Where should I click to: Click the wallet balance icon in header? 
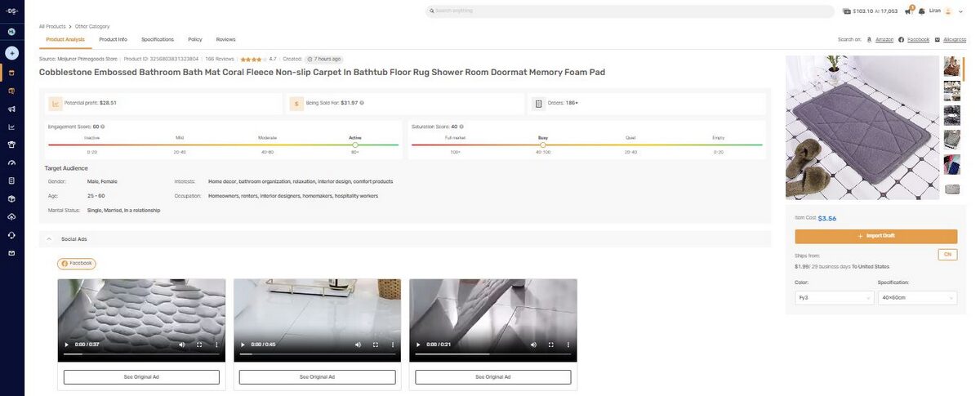[x=847, y=11]
